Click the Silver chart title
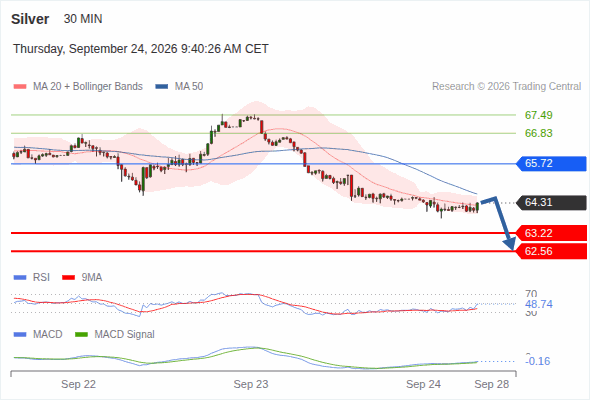The width and height of the screenshot is (590, 400). (x=30, y=19)
